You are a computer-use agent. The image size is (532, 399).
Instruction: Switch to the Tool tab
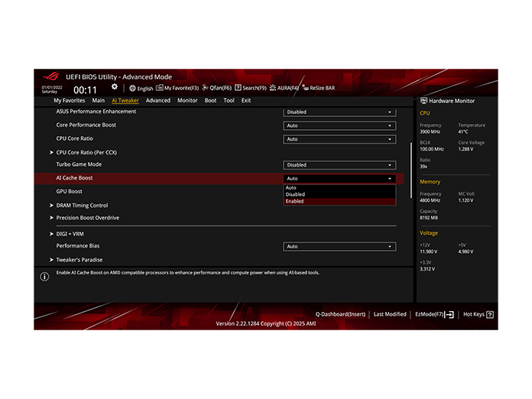(x=229, y=100)
